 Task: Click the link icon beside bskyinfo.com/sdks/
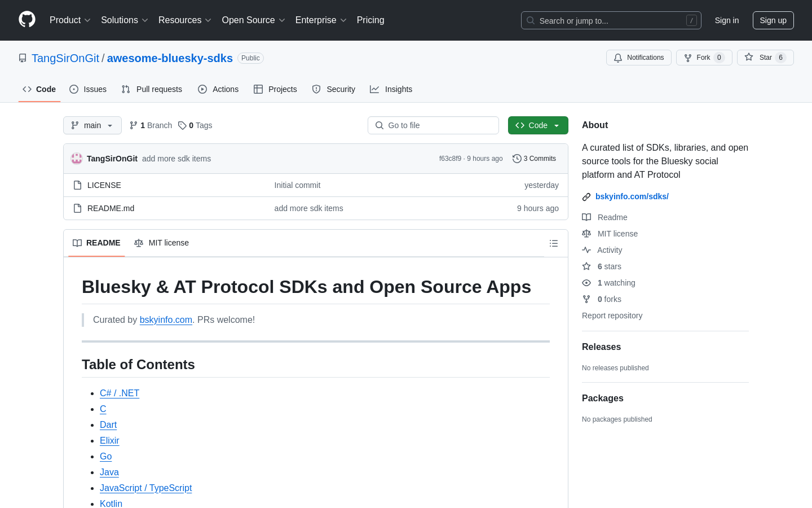[x=586, y=197]
